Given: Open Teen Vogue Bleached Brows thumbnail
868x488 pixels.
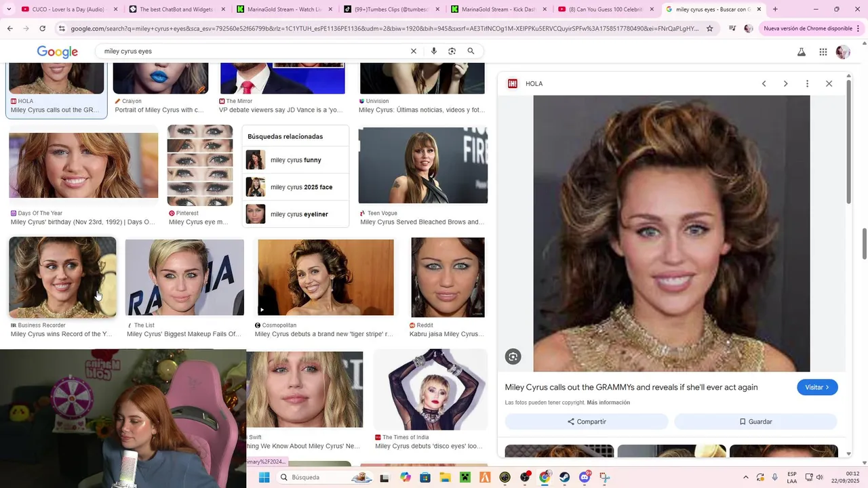Looking at the screenshot, I should click(423, 165).
